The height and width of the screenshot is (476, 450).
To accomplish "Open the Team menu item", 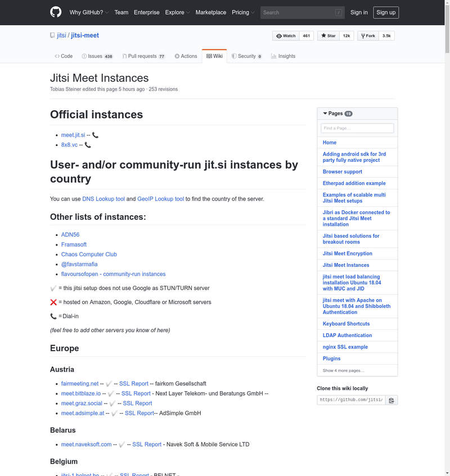I will pos(121,12).
